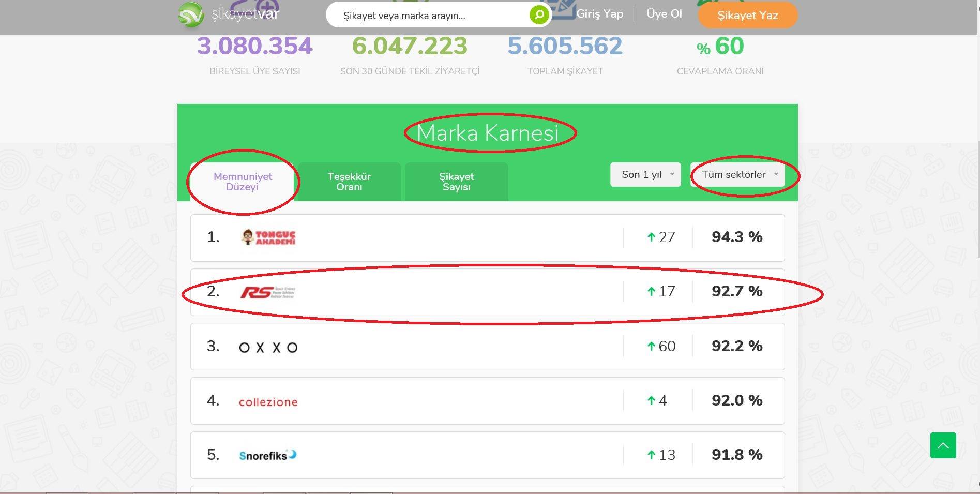
Task: Click the şikayetvar logo icon
Action: coord(191,14)
